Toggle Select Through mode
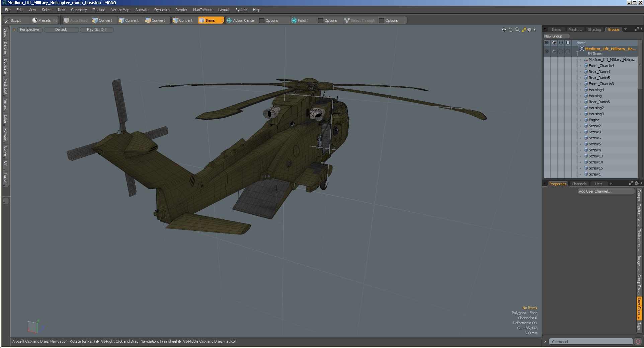The image size is (644, 348). coord(360,20)
